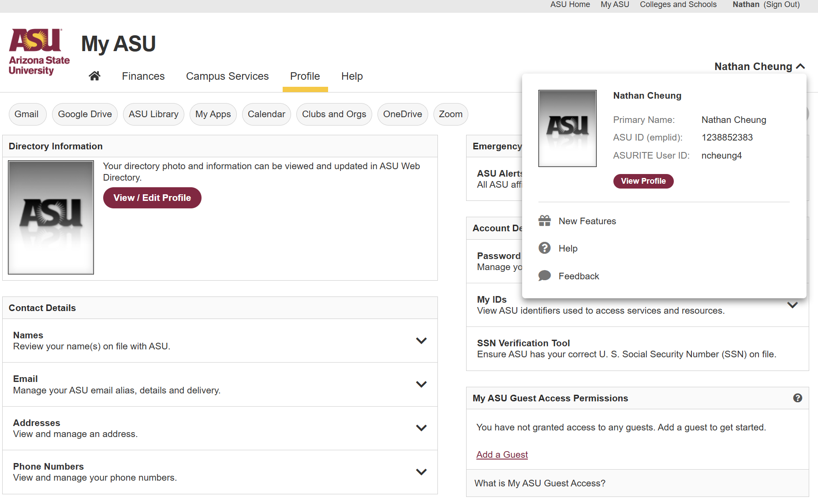Go to the home icon tab
This screenshot has width=818, height=504.
(94, 76)
